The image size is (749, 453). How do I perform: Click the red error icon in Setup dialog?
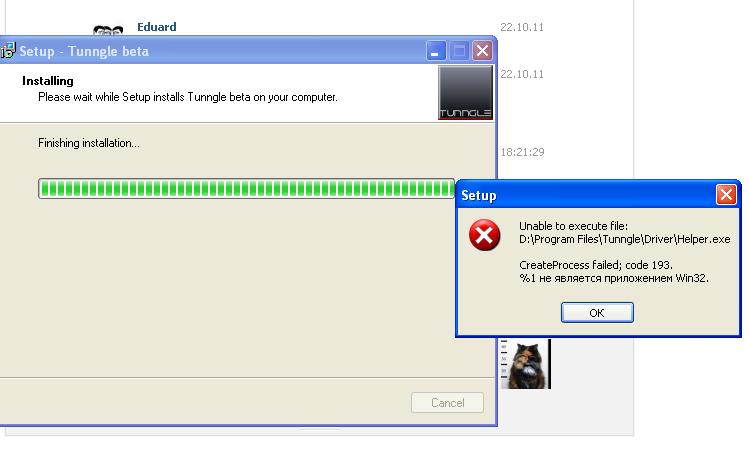point(484,235)
